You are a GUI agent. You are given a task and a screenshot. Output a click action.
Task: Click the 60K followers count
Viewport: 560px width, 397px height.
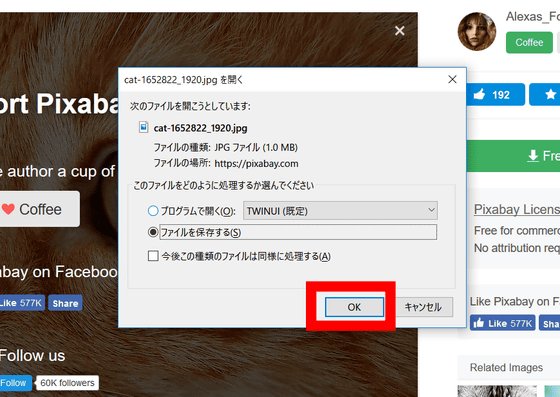68,383
